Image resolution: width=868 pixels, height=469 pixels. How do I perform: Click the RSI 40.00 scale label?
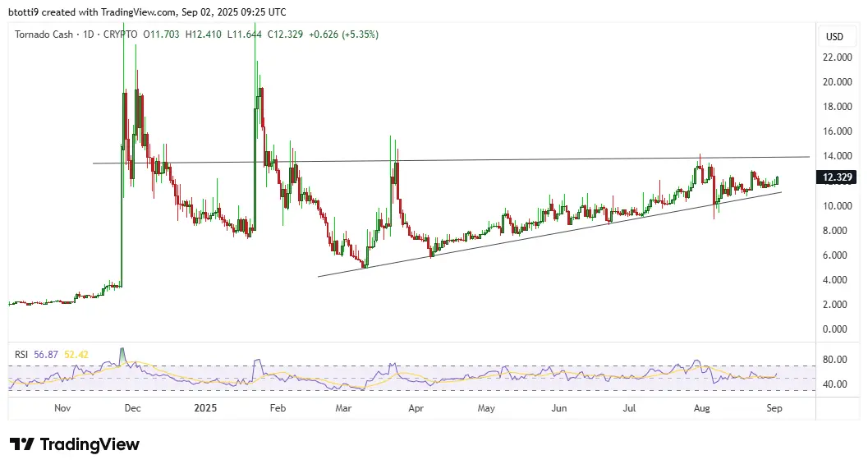pyautogui.click(x=835, y=384)
